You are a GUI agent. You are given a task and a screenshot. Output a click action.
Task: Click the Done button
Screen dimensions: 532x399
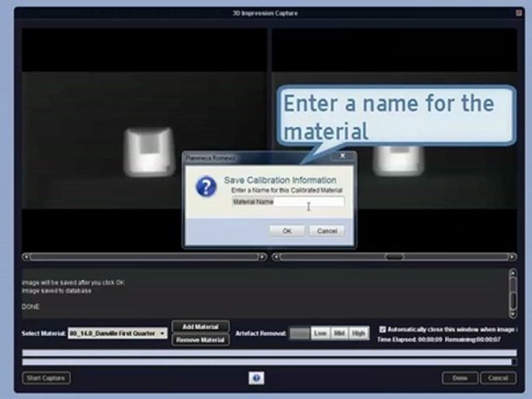tap(460, 378)
